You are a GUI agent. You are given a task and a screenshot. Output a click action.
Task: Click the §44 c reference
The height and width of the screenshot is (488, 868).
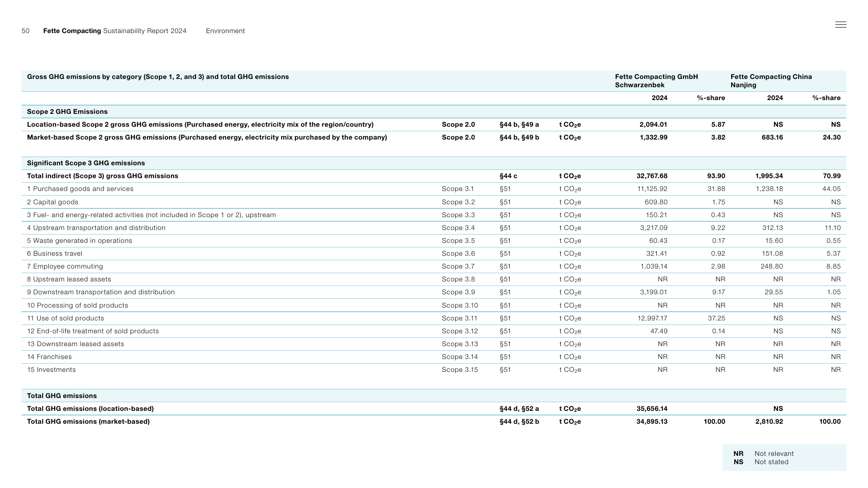tap(508, 176)
